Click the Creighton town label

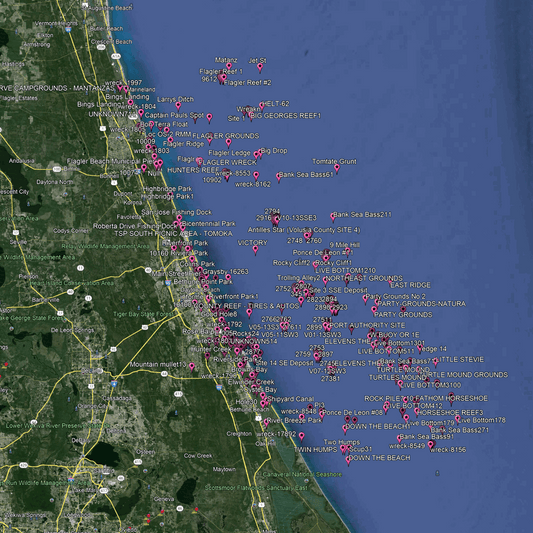tap(239, 434)
